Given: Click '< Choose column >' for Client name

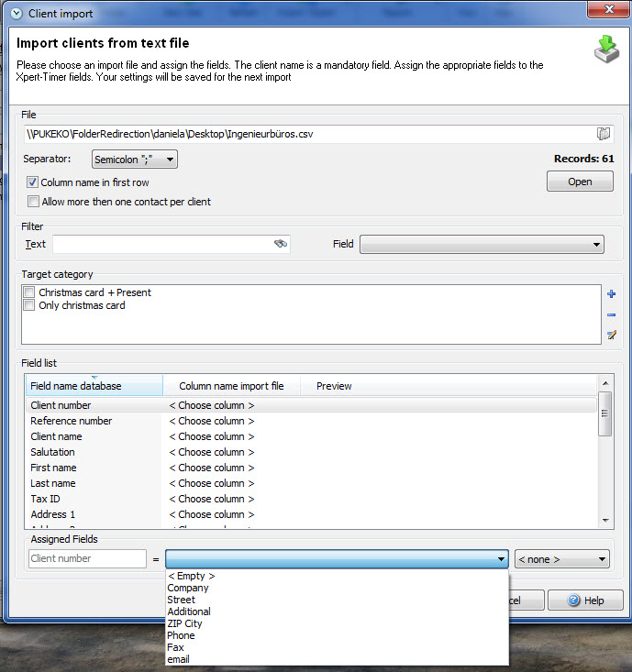Looking at the screenshot, I should [x=212, y=436].
